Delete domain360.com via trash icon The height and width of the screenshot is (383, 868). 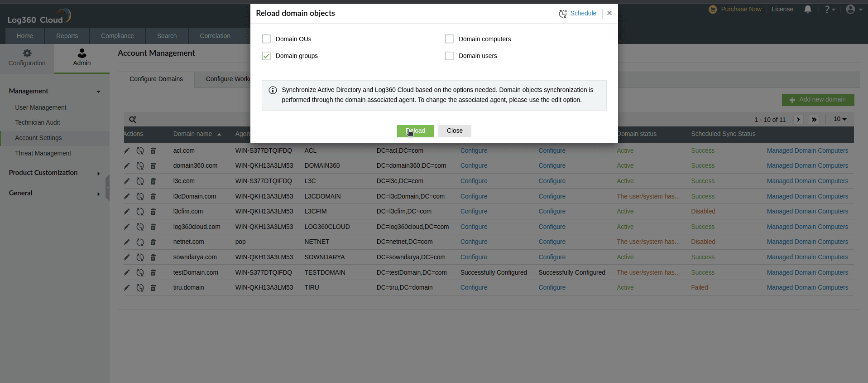[153, 165]
